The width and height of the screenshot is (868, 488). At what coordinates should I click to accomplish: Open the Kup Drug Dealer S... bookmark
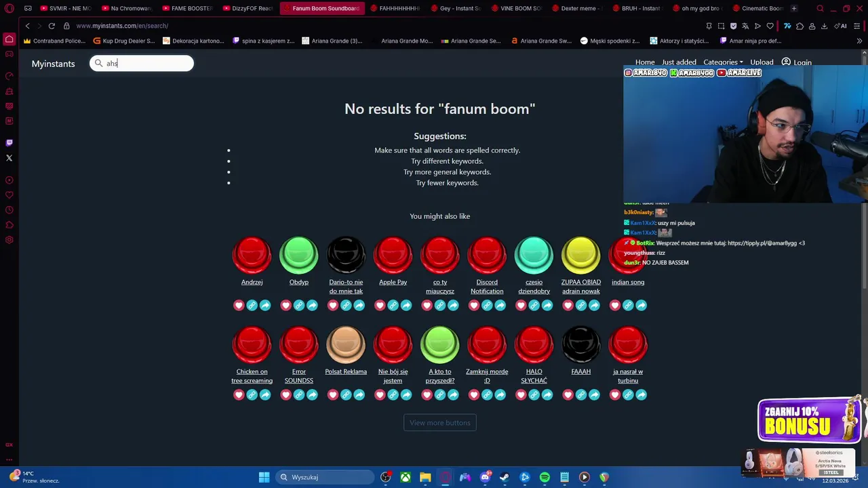(x=124, y=41)
